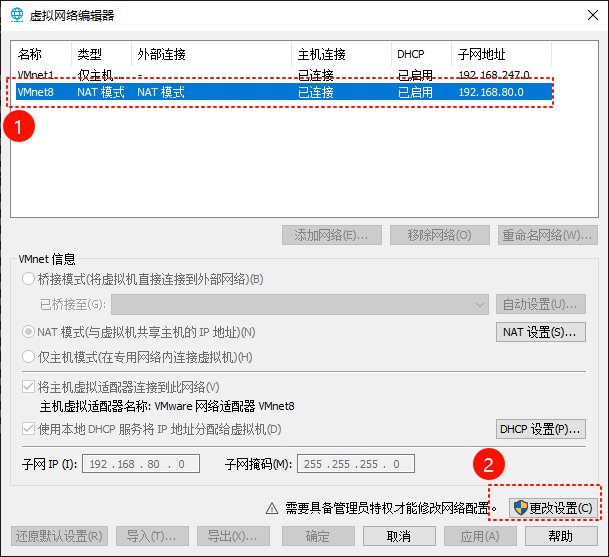Click the 子网地址 column header
The image size is (609, 557).
click(501, 54)
